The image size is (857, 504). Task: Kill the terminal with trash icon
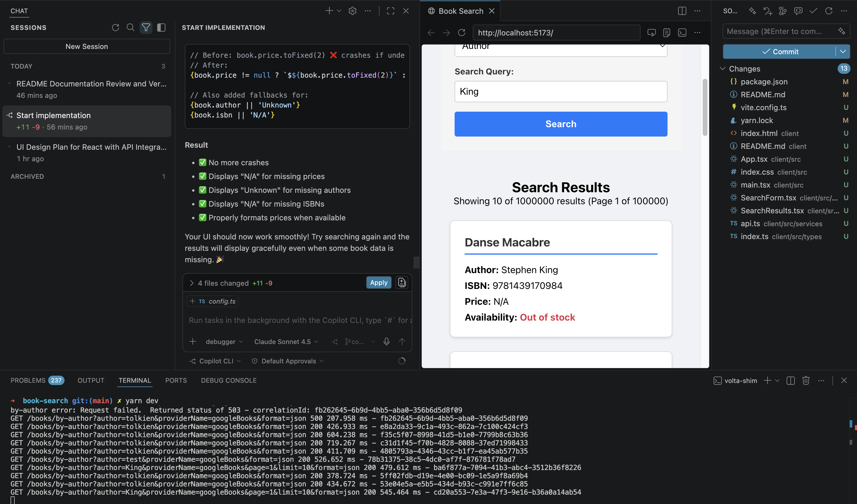[806, 381]
